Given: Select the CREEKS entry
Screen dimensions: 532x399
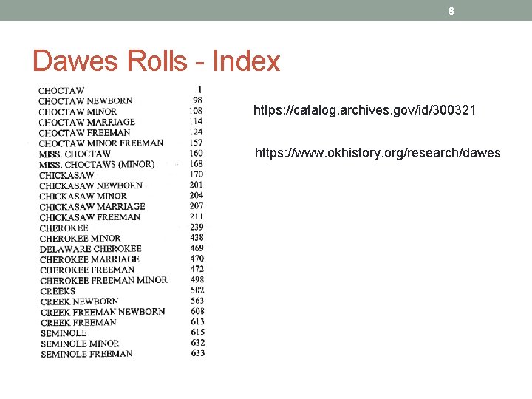Looking at the screenshot, I should (x=58, y=291).
